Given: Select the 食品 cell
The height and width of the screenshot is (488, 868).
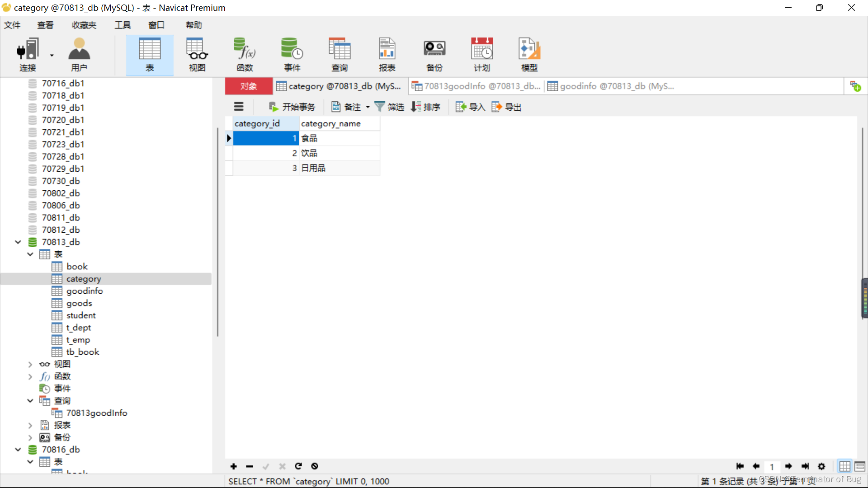Looking at the screenshot, I should (x=340, y=138).
